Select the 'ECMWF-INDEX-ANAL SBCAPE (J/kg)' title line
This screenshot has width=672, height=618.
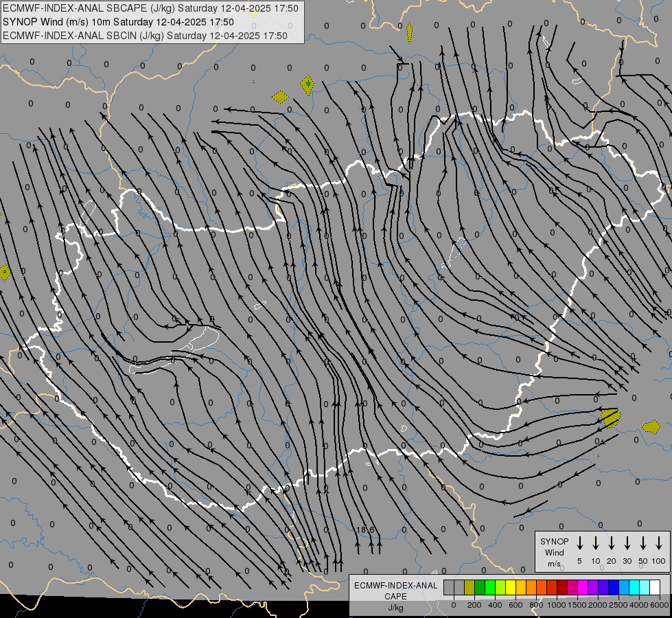[150, 8]
